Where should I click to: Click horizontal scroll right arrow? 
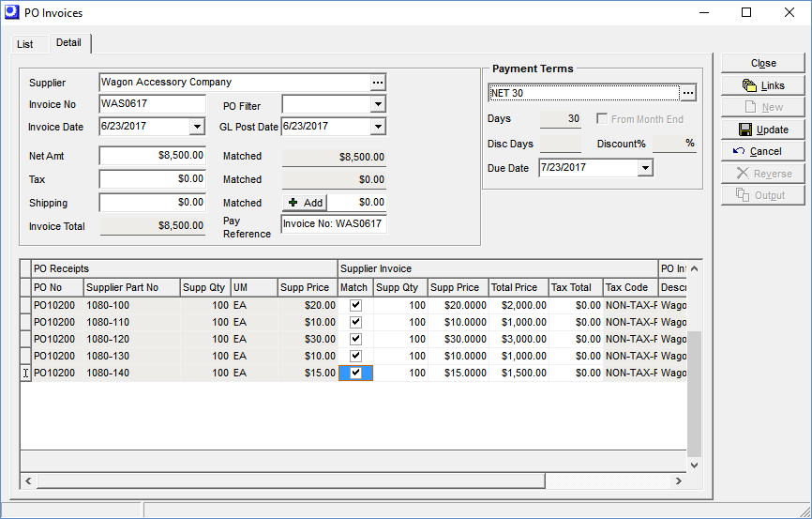[679, 481]
